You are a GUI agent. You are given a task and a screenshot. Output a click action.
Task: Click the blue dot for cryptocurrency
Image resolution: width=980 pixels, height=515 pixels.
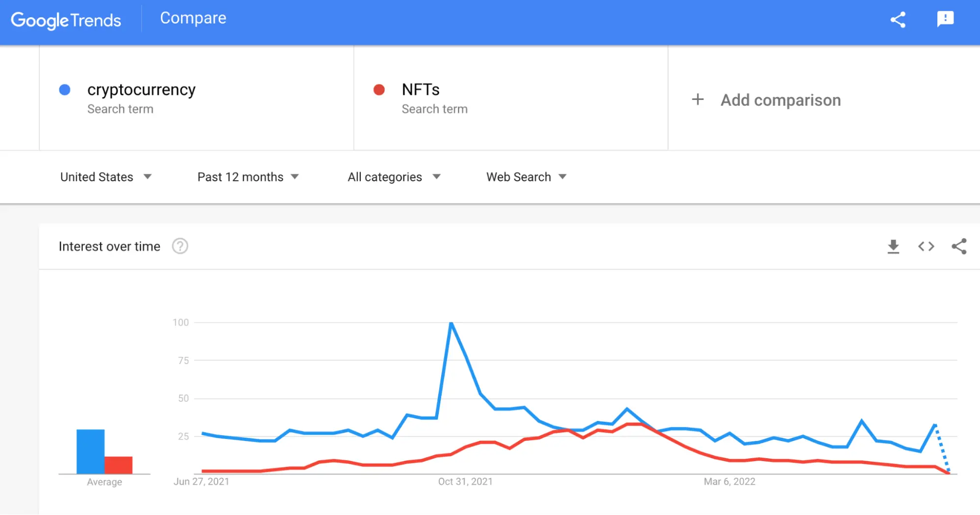coord(64,90)
